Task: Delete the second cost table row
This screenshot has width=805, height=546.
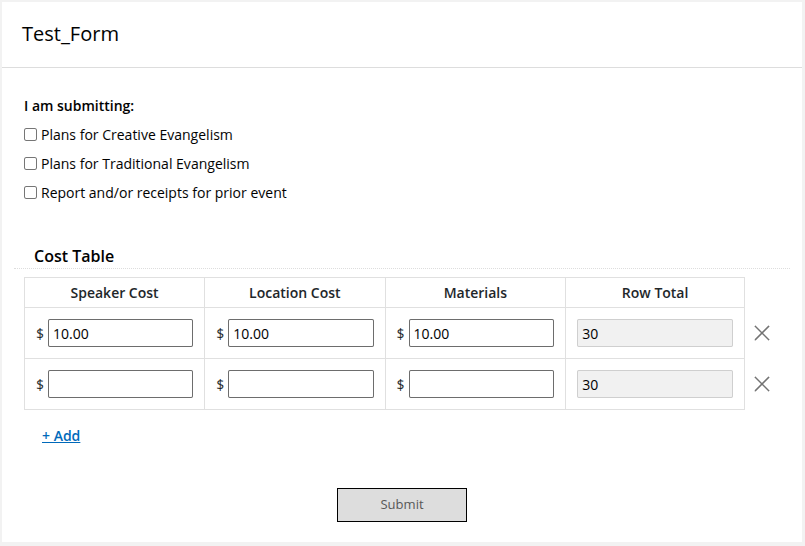Action: pyautogui.click(x=762, y=384)
